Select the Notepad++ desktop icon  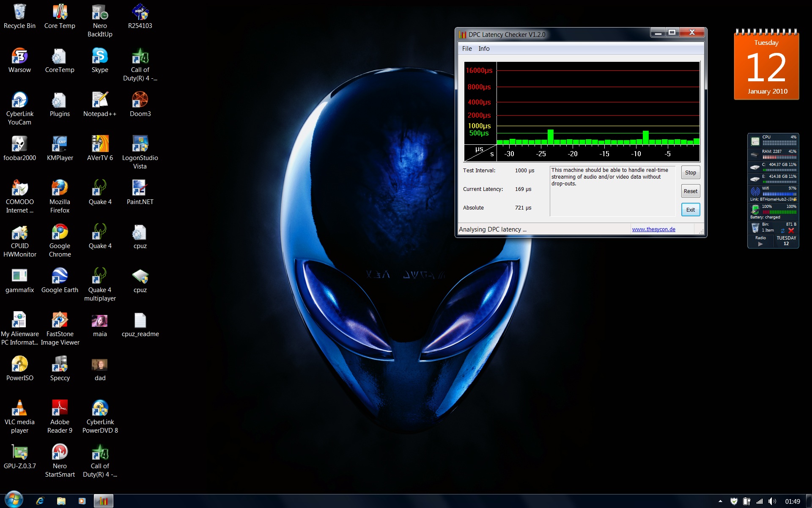100,105
